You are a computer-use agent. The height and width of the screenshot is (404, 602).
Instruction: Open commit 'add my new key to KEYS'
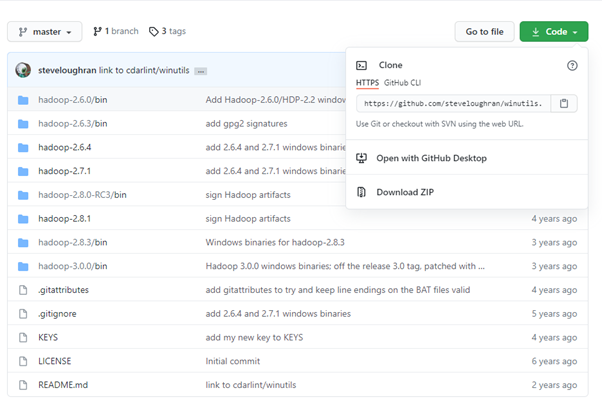pyautogui.click(x=254, y=338)
